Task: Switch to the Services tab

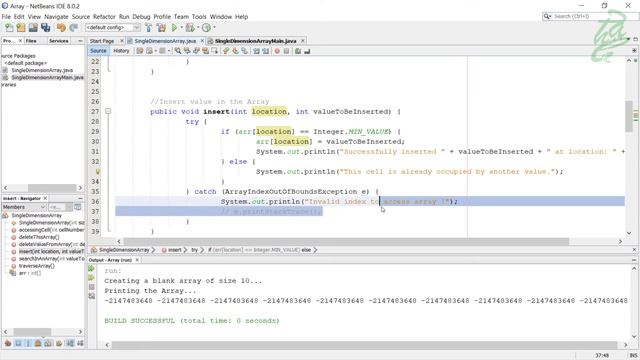Action: click(x=58, y=41)
